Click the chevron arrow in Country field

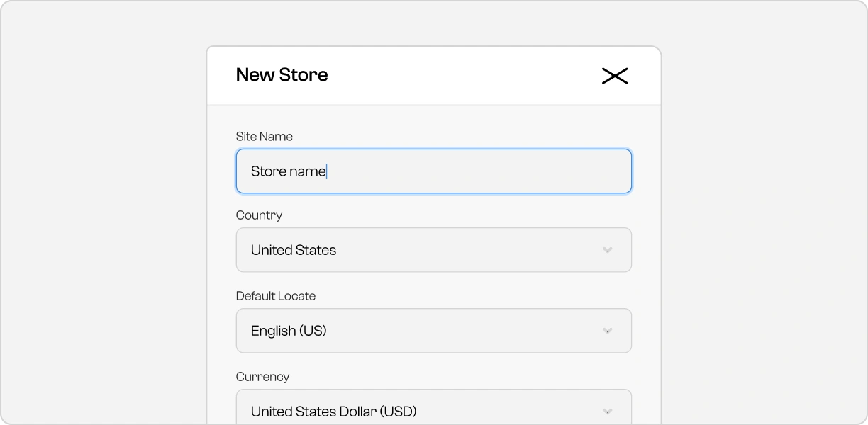point(607,250)
